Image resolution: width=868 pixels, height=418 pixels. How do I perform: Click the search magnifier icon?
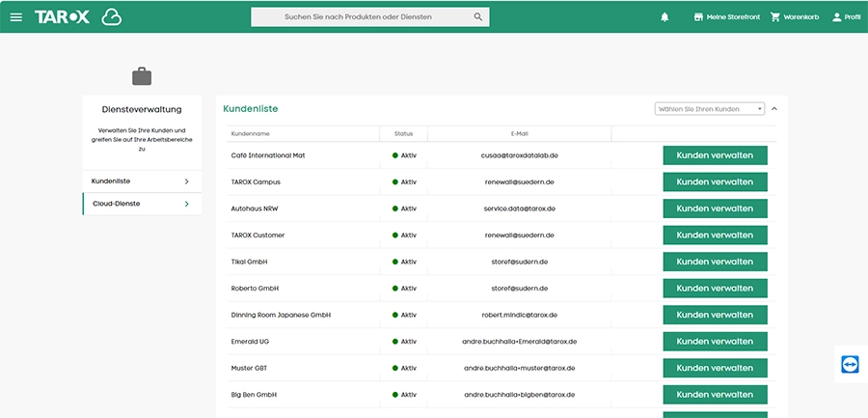(478, 17)
